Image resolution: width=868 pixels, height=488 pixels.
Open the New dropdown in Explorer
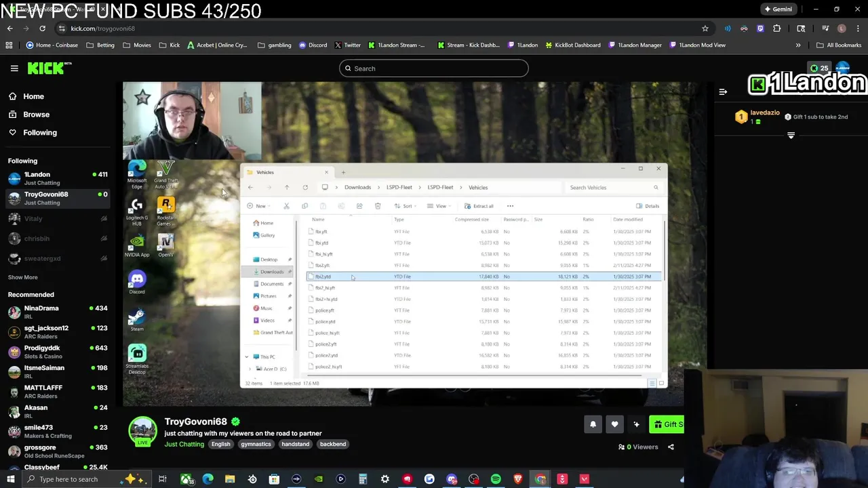(x=258, y=206)
